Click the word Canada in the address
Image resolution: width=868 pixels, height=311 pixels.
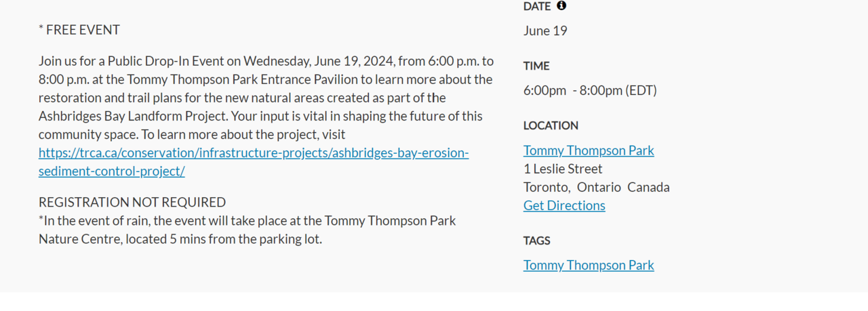coord(648,187)
